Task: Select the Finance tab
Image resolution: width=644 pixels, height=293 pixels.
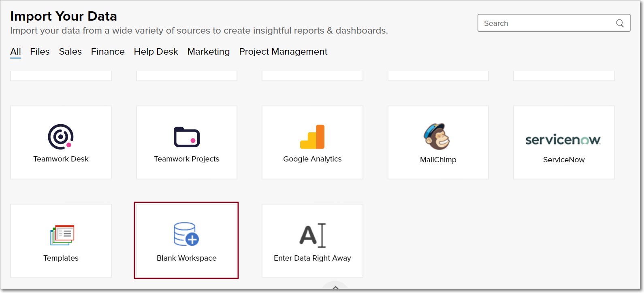Action: 108,52
